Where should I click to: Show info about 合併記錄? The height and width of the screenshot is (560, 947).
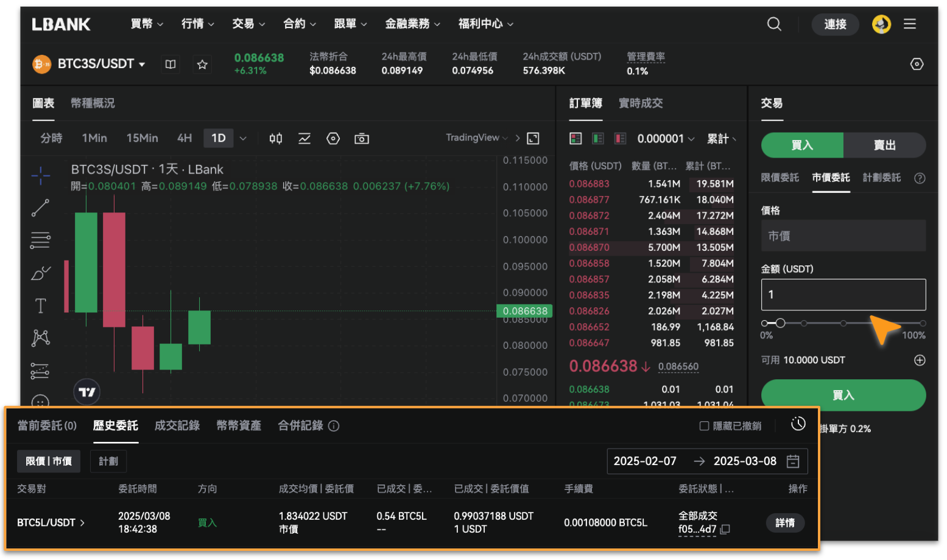click(x=334, y=426)
